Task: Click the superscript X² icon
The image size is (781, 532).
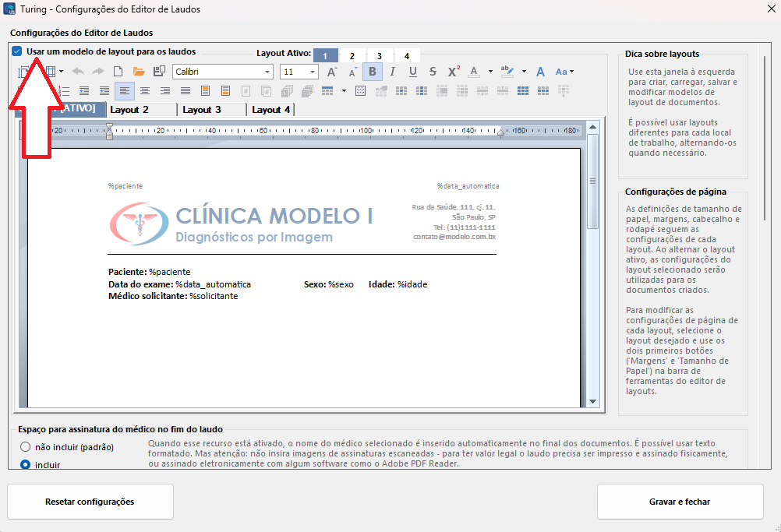Action: pyautogui.click(x=454, y=72)
